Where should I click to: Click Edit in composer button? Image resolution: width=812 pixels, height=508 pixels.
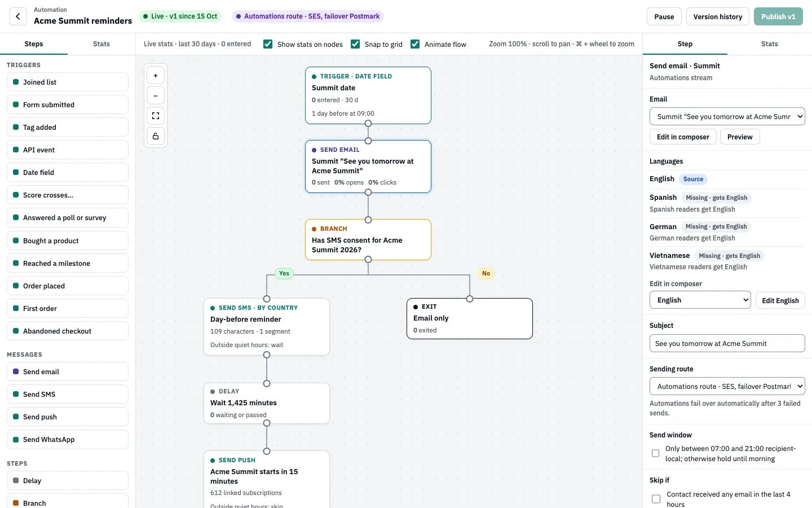click(683, 137)
